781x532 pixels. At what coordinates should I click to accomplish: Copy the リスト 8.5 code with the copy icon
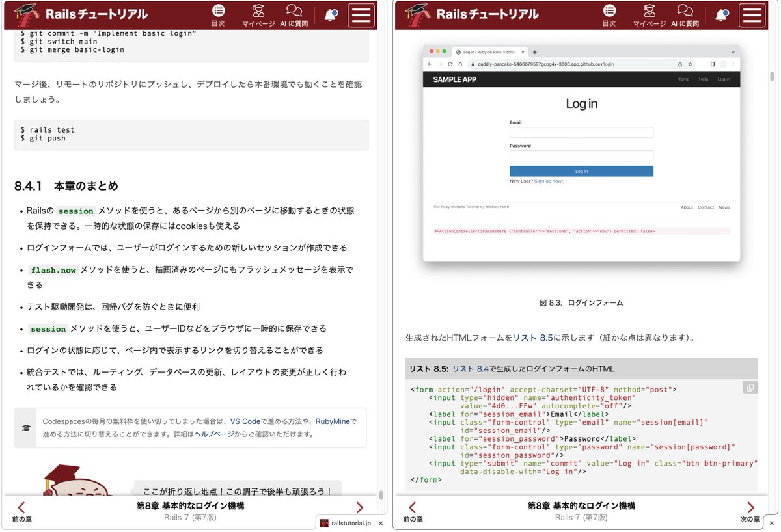pyautogui.click(x=750, y=387)
